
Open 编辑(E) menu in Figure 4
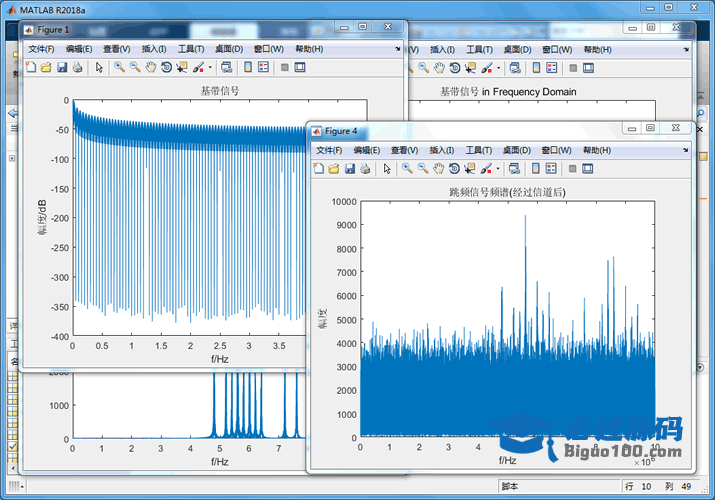click(367, 150)
